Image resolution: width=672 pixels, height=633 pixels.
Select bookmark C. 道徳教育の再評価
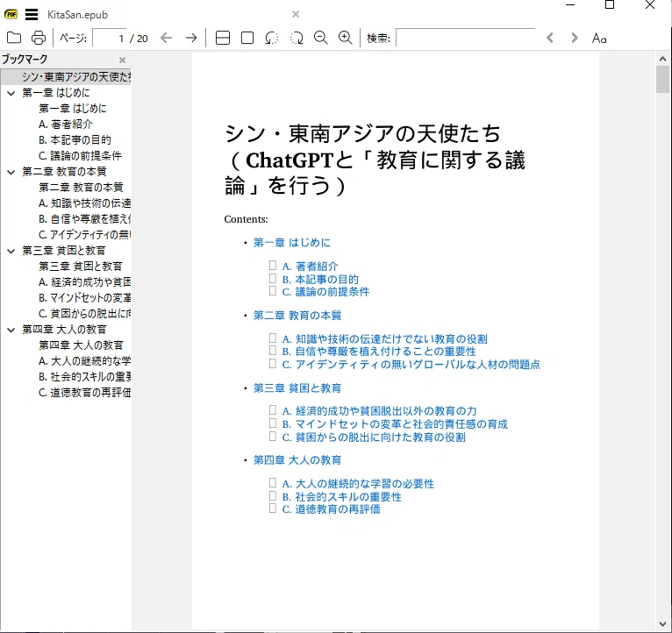coord(84,393)
